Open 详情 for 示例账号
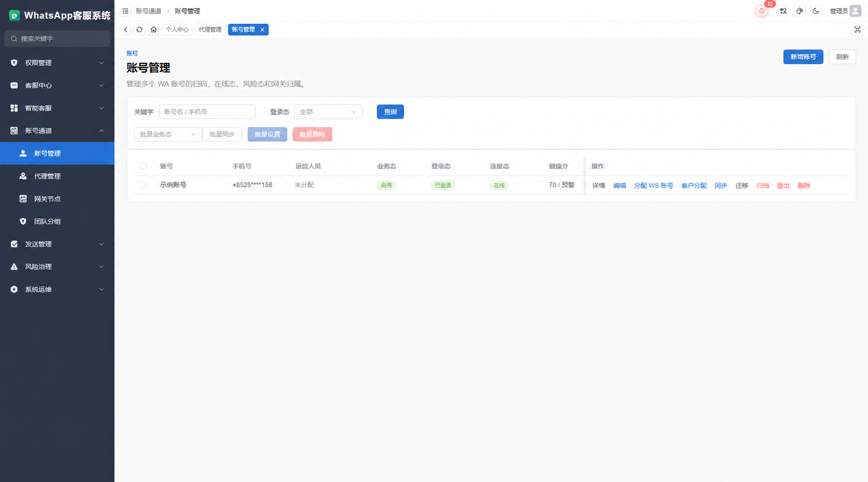This screenshot has width=868, height=482. pos(598,186)
